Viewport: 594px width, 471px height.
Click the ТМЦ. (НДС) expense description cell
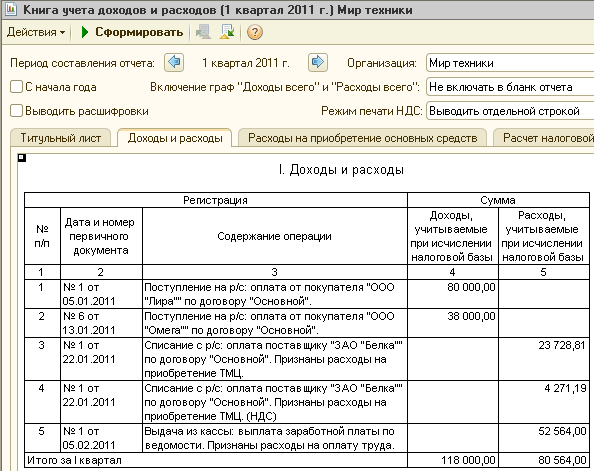click(275, 402)
